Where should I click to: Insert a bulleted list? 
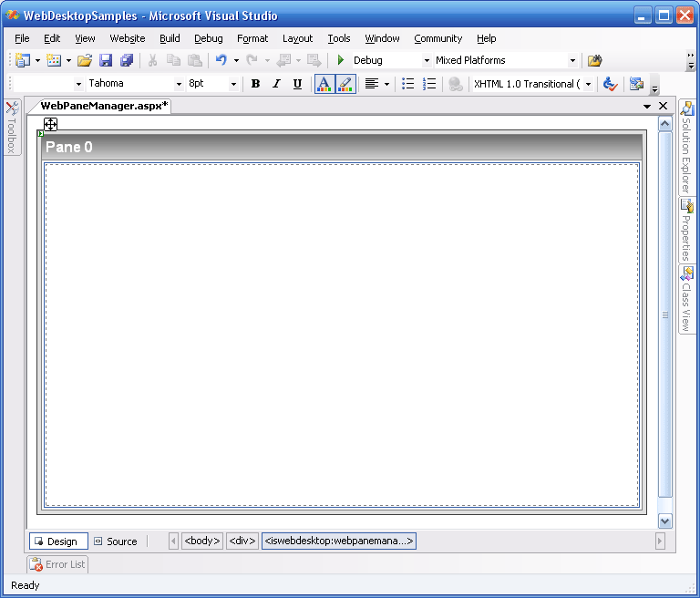click(408, 84)
